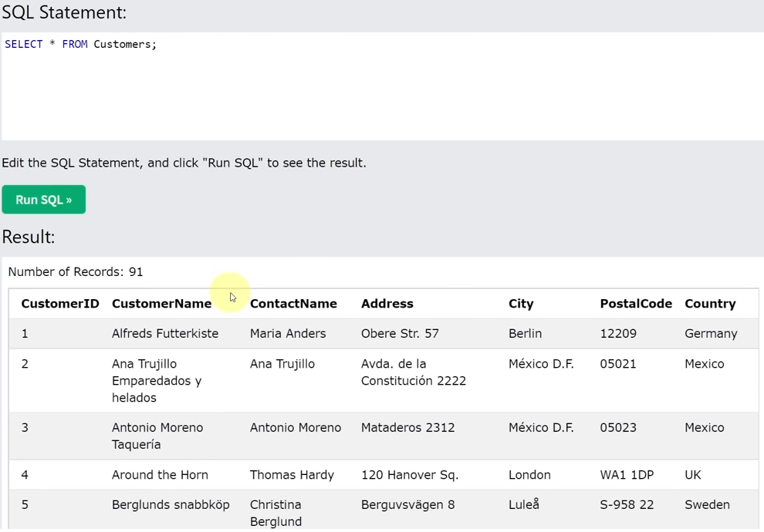The image size is (764, 532).
Task: Click the CustomerName column header
Action: coord(162,304)
